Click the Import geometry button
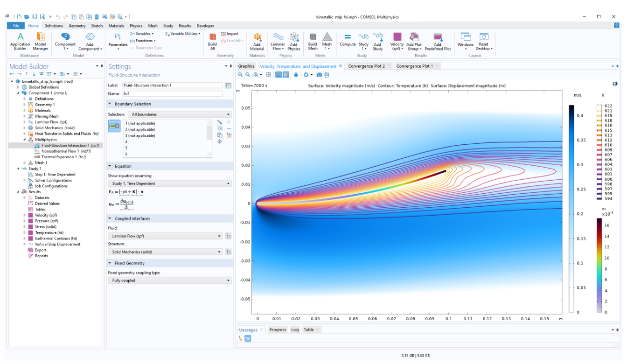This screenshot has height=364, width=629. pos(230,34)
